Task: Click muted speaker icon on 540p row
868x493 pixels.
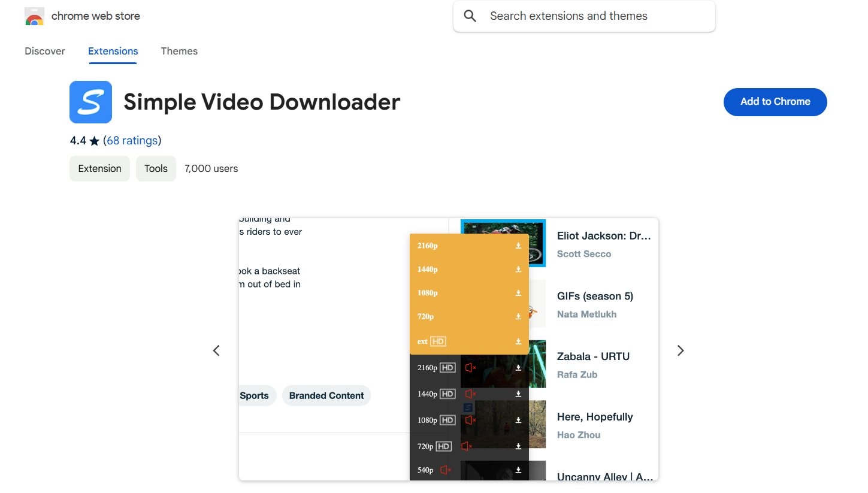Action: [x=446, y=470]
